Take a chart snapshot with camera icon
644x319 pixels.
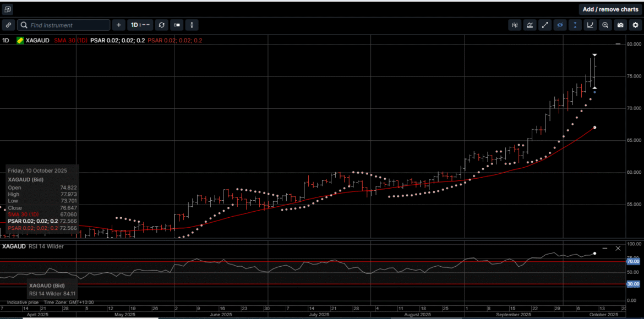[x=620, y=25]
